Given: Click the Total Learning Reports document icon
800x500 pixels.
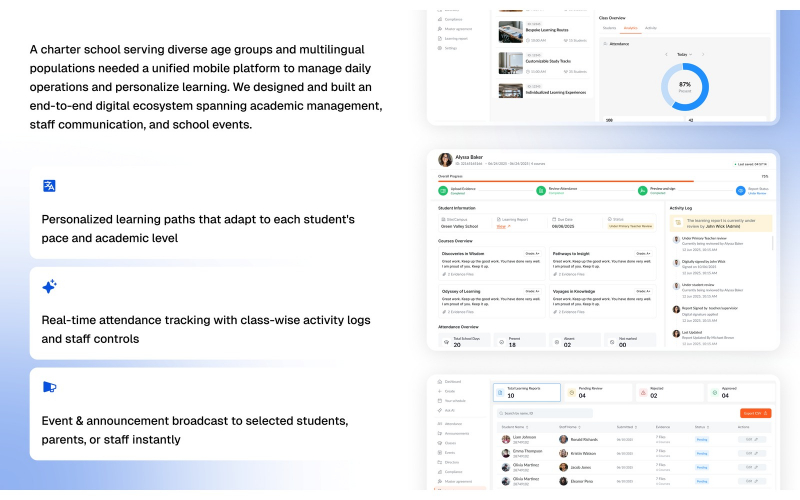Looking at the screenshot, I should pos(500,393).
